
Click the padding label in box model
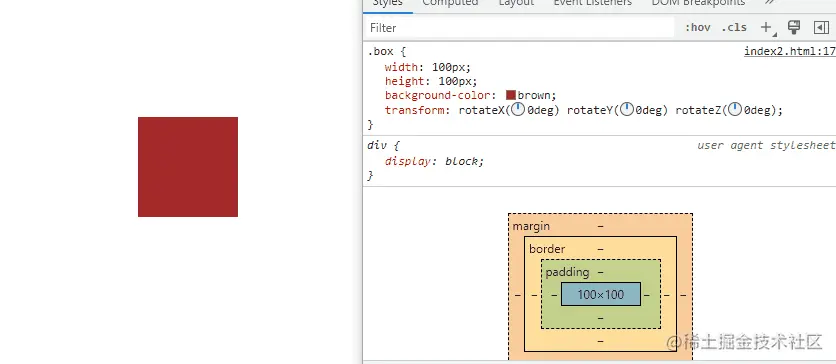[x=567, y=272]
